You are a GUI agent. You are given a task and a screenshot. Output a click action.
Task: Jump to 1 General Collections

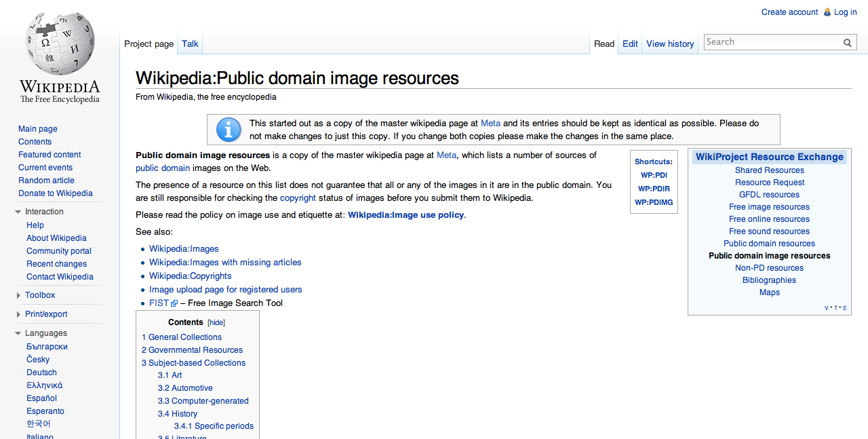pyautogui.click(x=182, y=337)
